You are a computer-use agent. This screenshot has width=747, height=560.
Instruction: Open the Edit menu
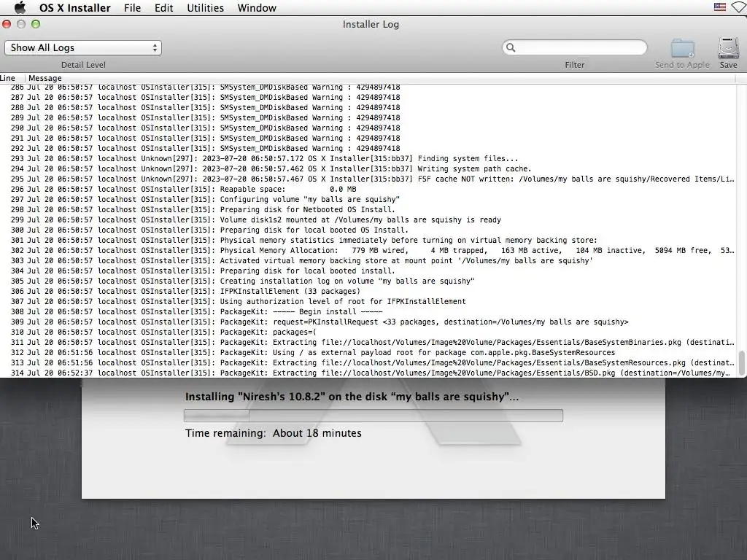[163, 7]
